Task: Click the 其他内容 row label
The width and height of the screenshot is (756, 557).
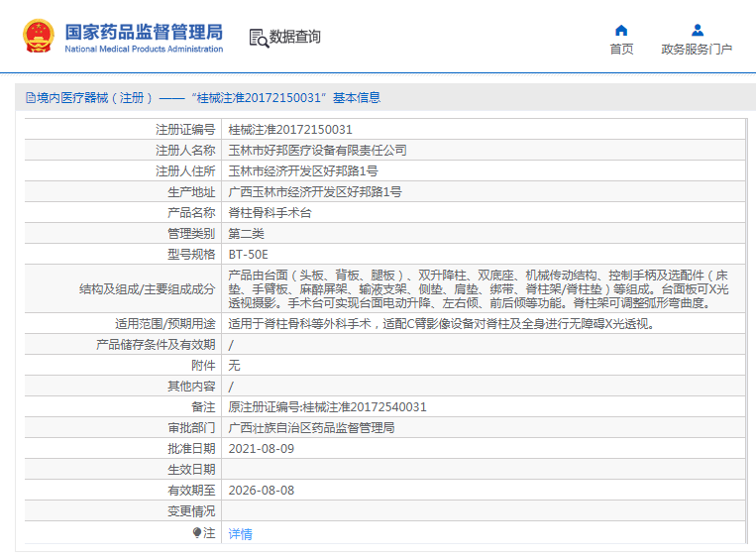Action: coord(191,386)
